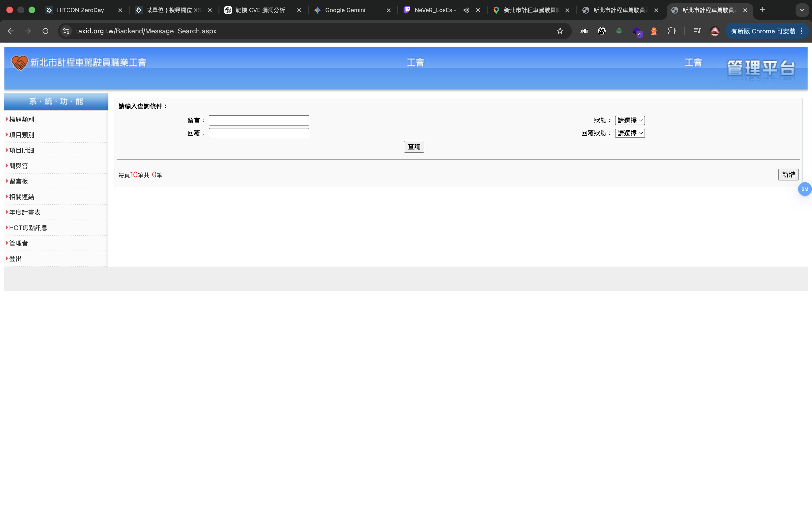
Task: Focus the 回覆 text input
Action: [x=259, y=133]
